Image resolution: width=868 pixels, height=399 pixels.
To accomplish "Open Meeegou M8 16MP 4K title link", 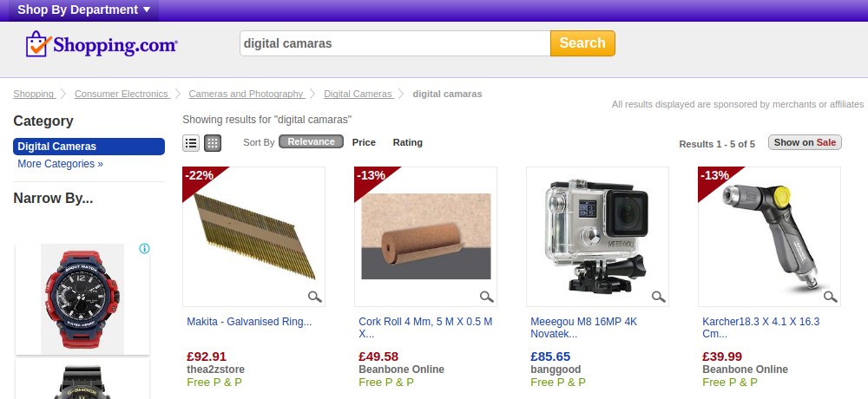I will coord(583,328).
